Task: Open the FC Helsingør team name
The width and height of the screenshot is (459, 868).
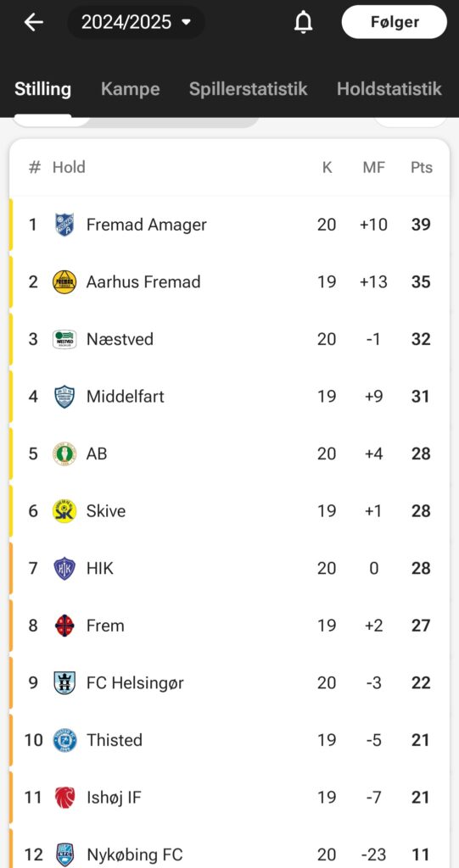Action: (135, 682)
